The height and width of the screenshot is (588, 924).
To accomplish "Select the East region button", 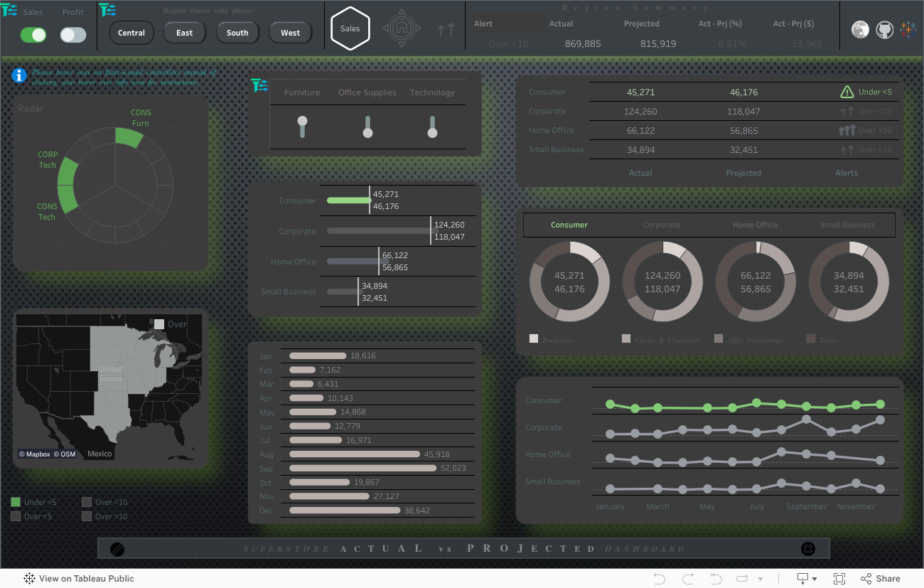I will (185, 33).
